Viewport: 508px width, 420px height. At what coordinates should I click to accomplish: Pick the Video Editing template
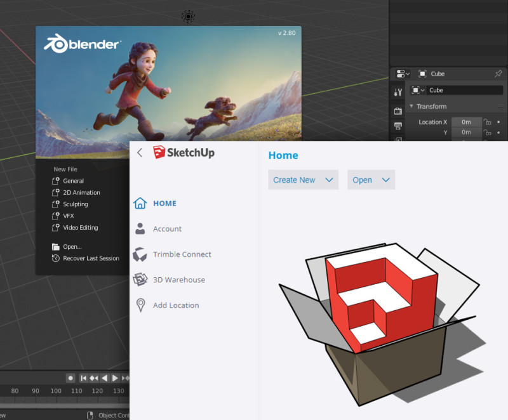[x=75, y=227]
